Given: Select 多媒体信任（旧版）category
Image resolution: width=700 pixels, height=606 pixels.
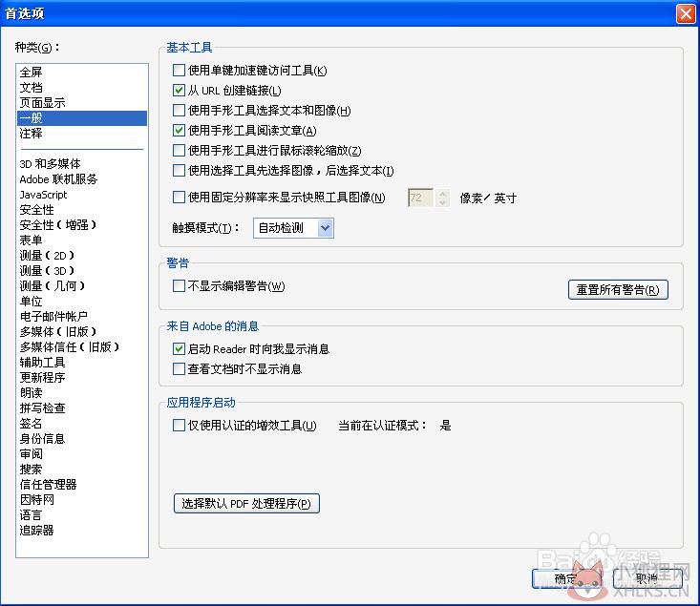Looking at the screenshot, I should (x=82, y=346).
